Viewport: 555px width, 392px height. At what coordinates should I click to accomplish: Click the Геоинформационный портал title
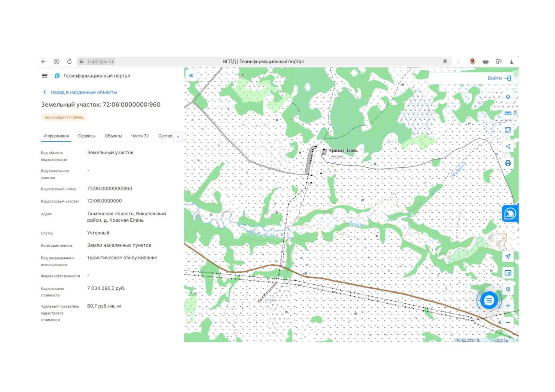tap(97, 76)
